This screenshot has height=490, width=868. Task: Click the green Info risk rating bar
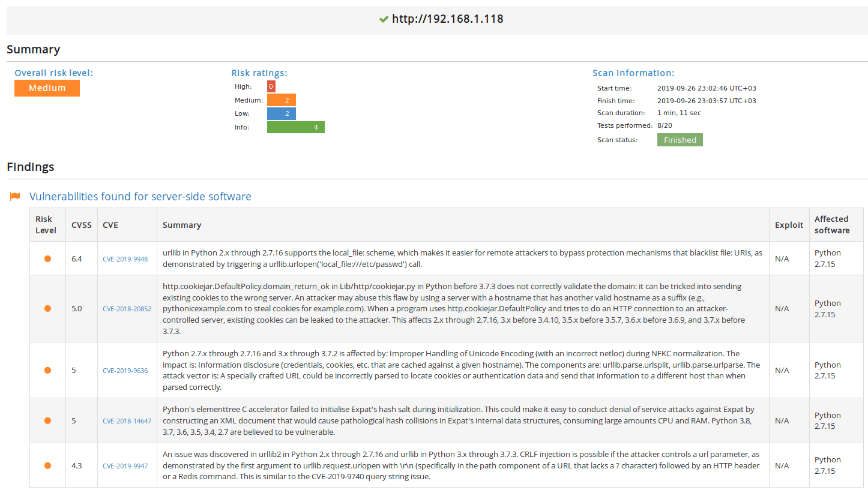(296, 127)
